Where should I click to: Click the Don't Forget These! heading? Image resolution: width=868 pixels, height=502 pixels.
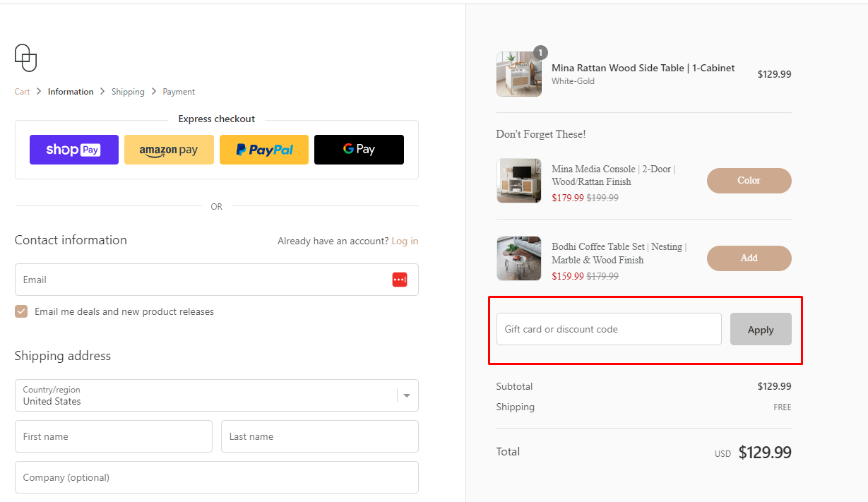coord(541,134)
